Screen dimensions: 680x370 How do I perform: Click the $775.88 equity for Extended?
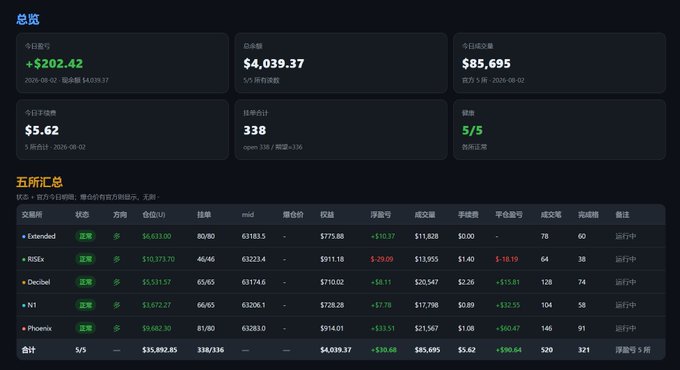(332, 236)
